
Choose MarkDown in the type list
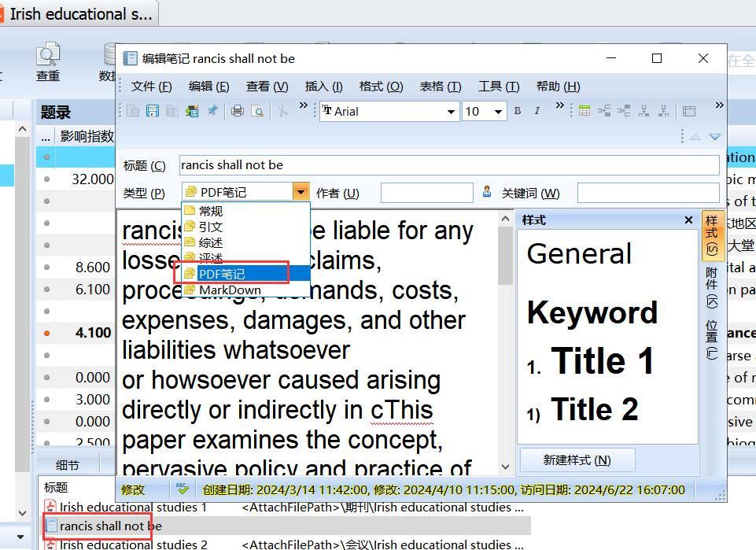click(x=246, y=290)
